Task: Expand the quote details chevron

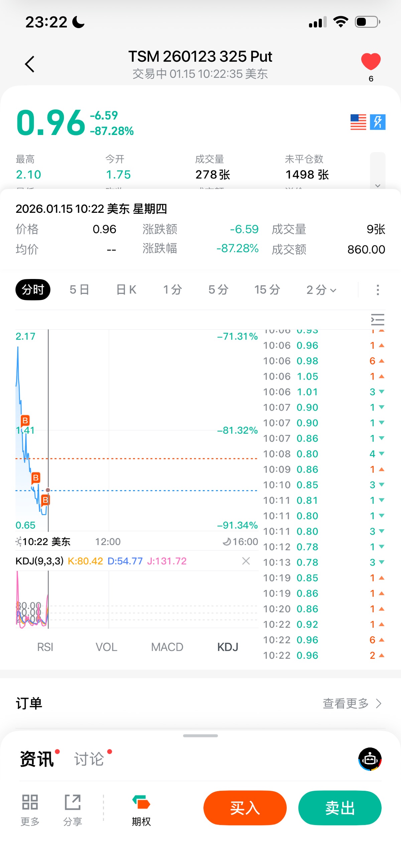Action: point(377,186)
